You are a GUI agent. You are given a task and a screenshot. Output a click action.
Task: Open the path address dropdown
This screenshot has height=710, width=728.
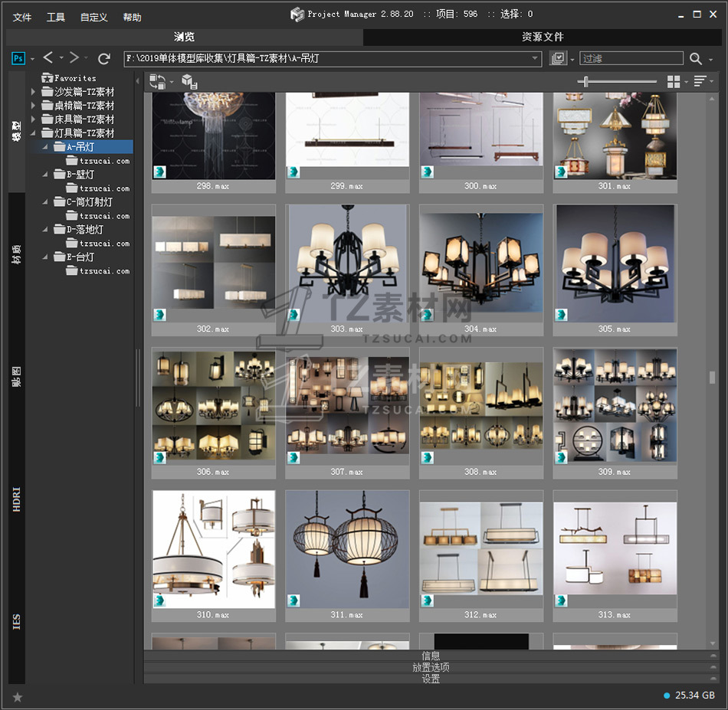click(536, 59)
